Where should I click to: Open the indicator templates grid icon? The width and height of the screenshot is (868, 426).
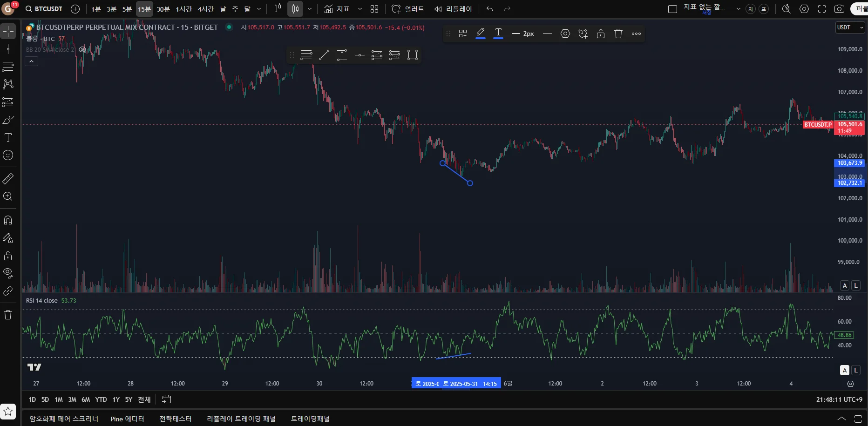click(x=374, y=9)
